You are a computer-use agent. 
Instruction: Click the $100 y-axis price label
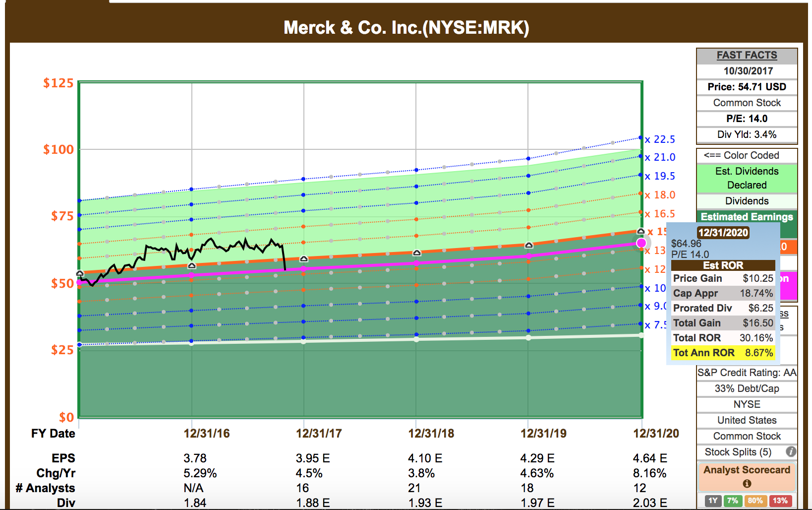(x=58, y=149)
